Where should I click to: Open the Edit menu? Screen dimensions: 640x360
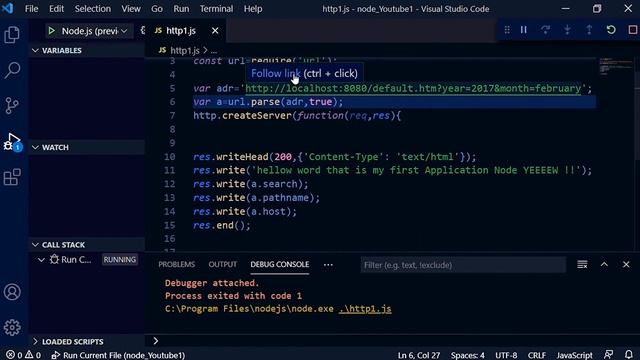click(x=56, y=9)
